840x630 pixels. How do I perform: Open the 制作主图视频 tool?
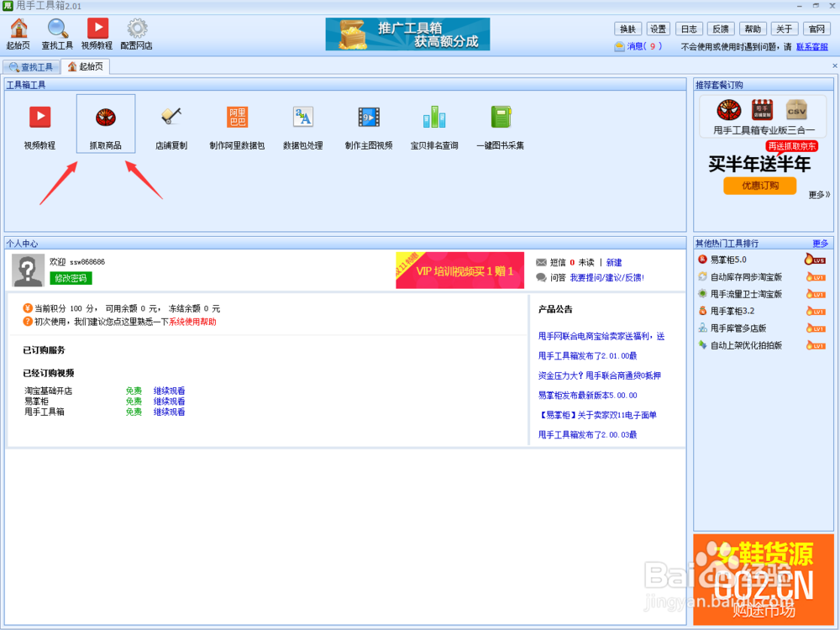click(x=369, y=127)
